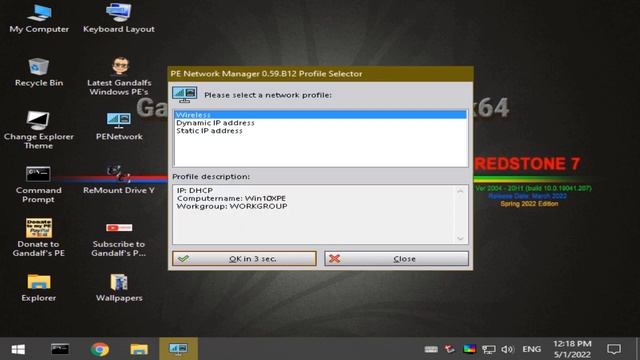
Task: Click the colorful display tray icon
Action: (469, 349)
